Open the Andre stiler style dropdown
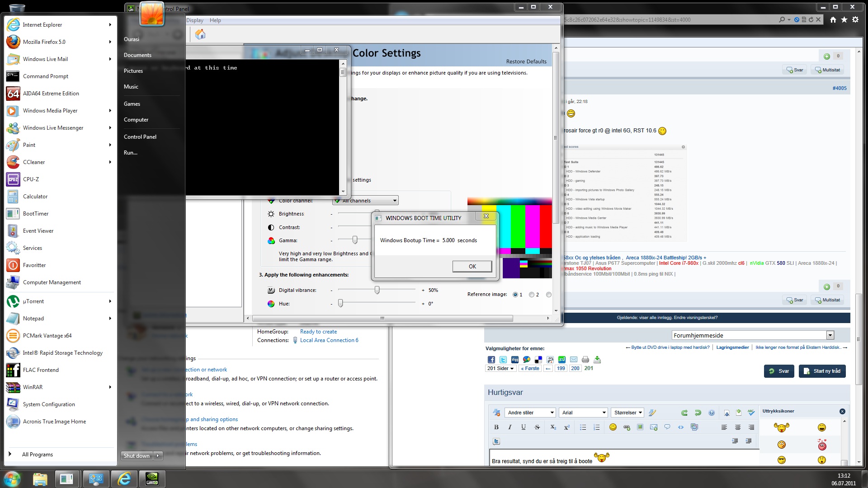This screenshot has width=868, height=488. [x=531, y=413]
